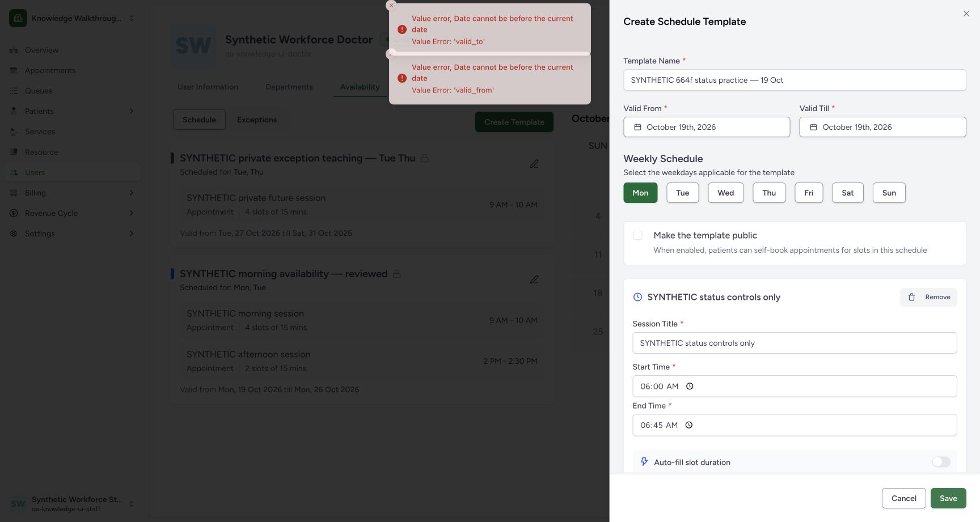Expand the Patients sidebar submenu

(x=132, y=111)
